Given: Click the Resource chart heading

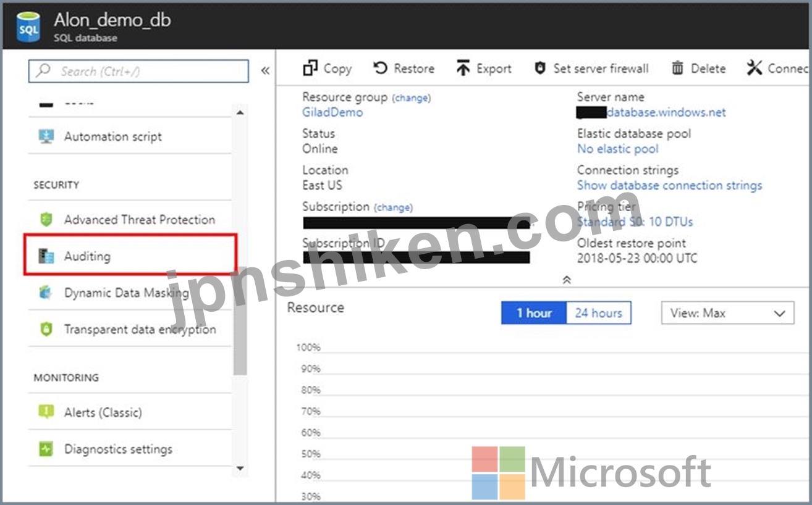Looking at the screenshot, I should (316, 307).
